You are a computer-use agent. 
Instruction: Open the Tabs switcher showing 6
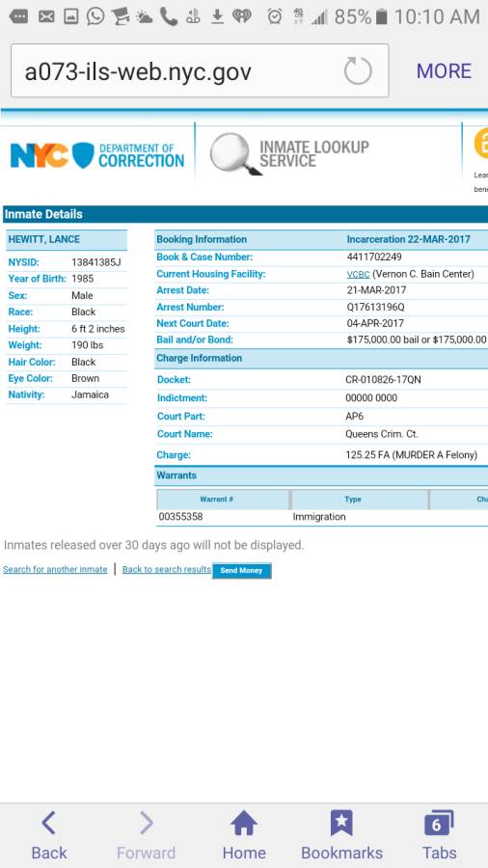point(440,835)
